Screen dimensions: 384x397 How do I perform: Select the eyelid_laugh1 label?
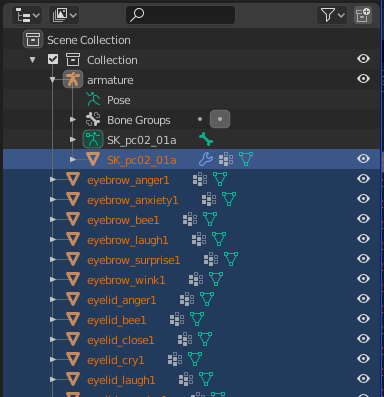click(121, 380)
